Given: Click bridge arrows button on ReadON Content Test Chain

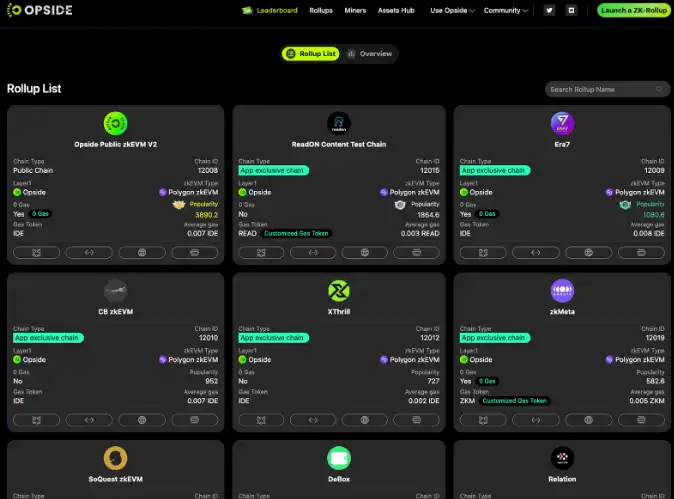Looking at the screenshot, I should pos(313,253).
